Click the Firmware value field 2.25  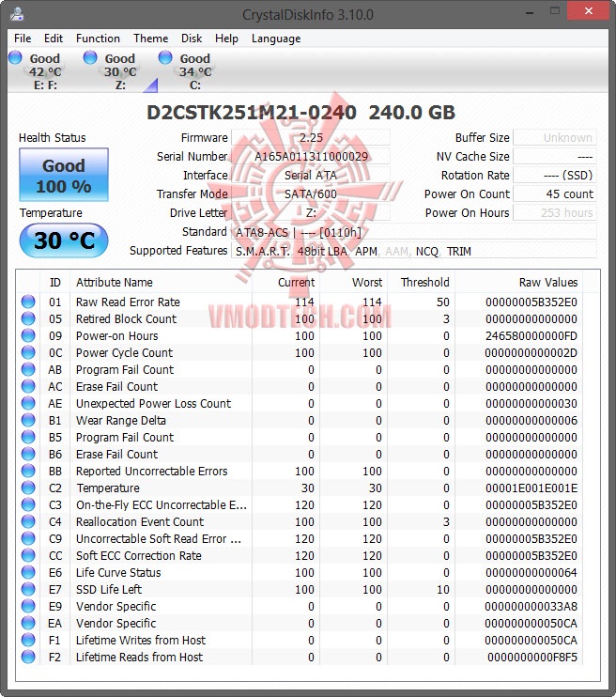click(311, 138)
